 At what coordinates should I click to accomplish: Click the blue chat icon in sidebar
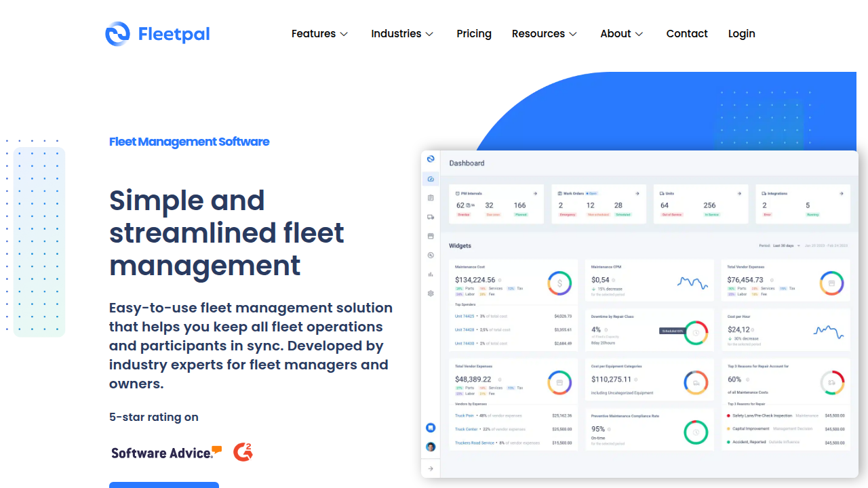[x=431, y=428]
